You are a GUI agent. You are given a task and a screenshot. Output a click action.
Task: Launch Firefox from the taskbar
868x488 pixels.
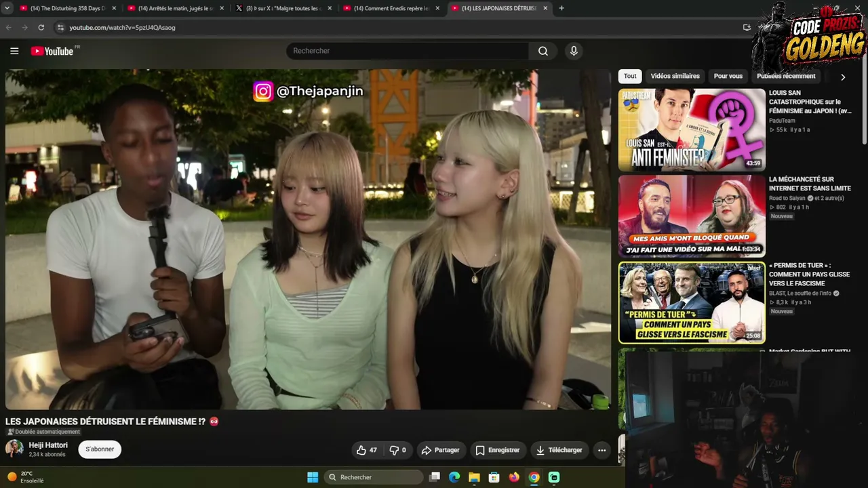[514, 477]
